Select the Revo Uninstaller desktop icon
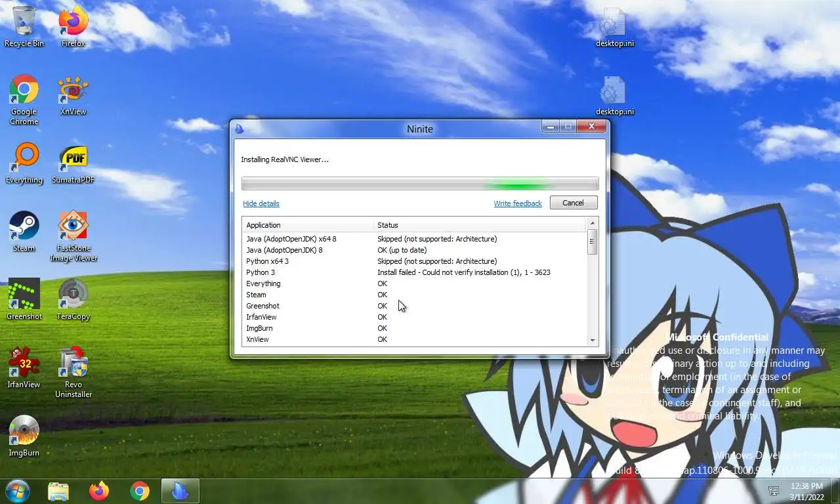 73,373
